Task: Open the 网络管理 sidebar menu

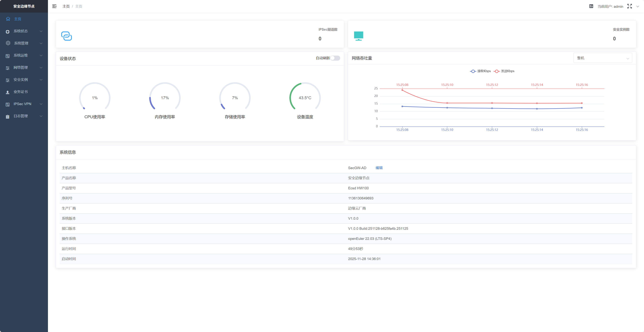Action: tap(21, 68)
